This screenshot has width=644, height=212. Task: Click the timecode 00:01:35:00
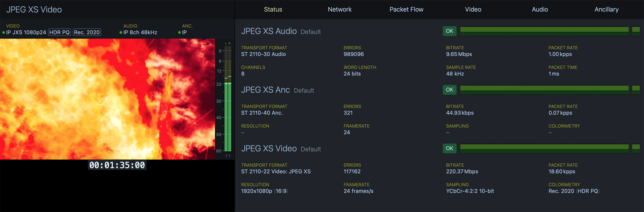click(117, 165)
